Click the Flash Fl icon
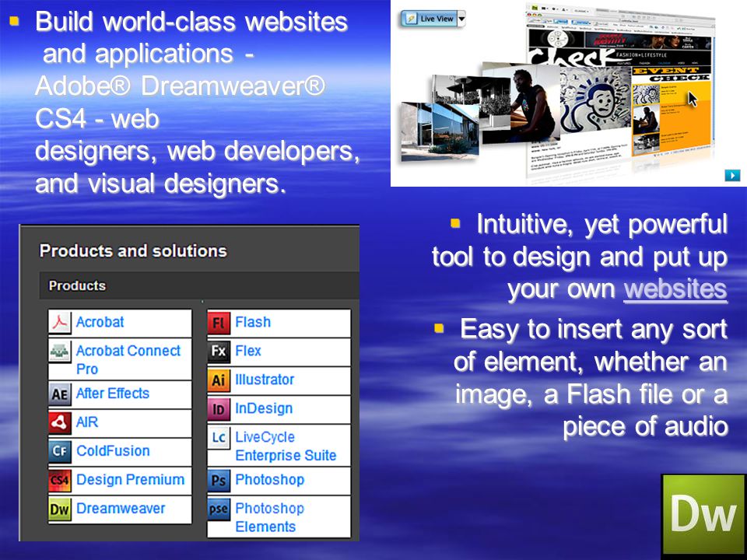Screen dimensions: 747x560 219,322
